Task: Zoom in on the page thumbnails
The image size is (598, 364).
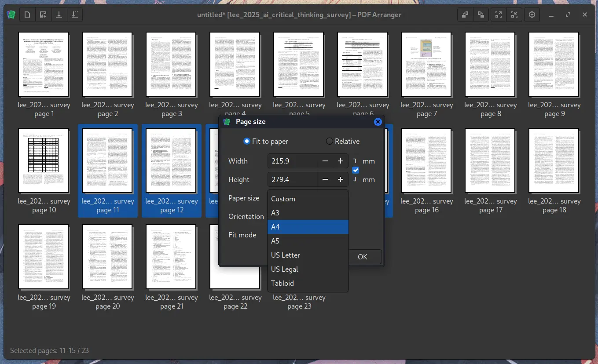Action: click(498, 15)
